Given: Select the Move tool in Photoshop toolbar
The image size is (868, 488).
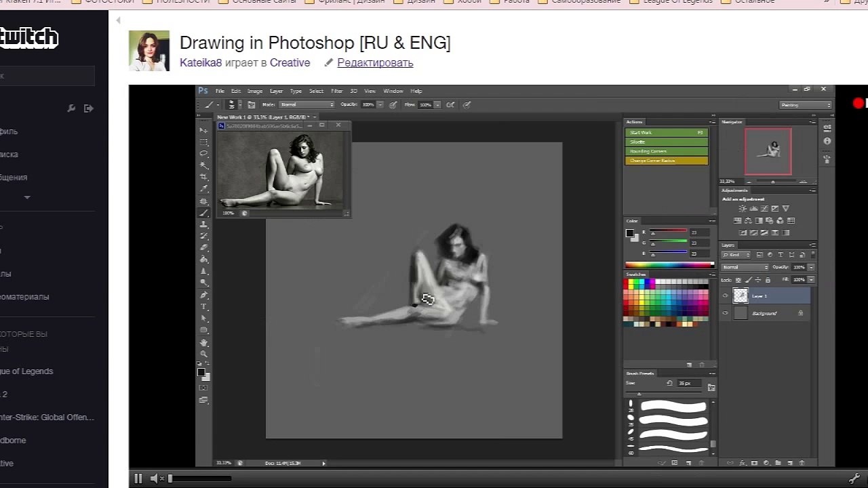Looking at the screenshot, I should click(x=203, y=130).
